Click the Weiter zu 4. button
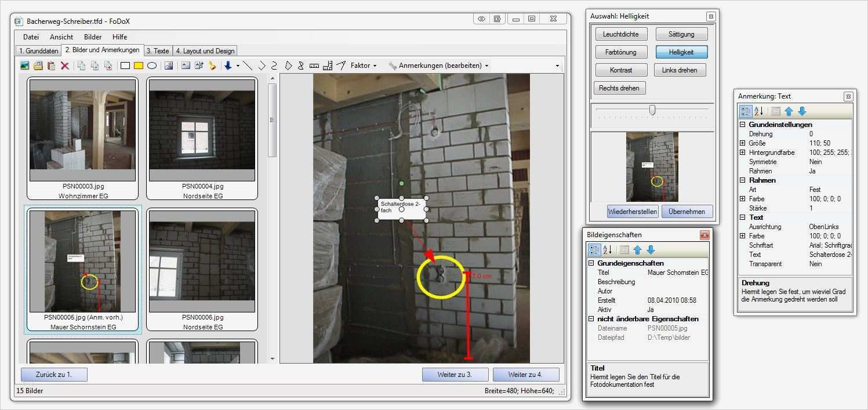The width and height of the screenshot is (868, 410). 526,374
